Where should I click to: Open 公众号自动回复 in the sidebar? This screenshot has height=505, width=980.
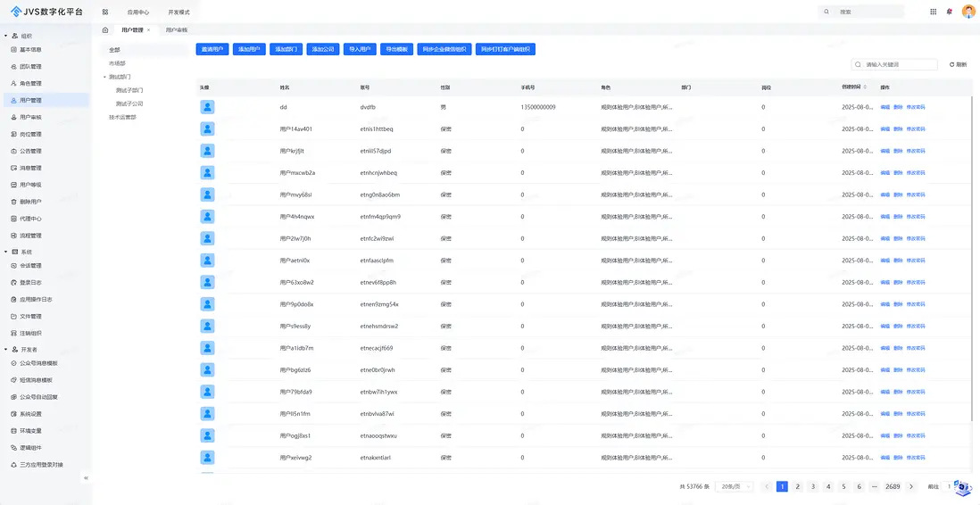[x=38, y=397]
